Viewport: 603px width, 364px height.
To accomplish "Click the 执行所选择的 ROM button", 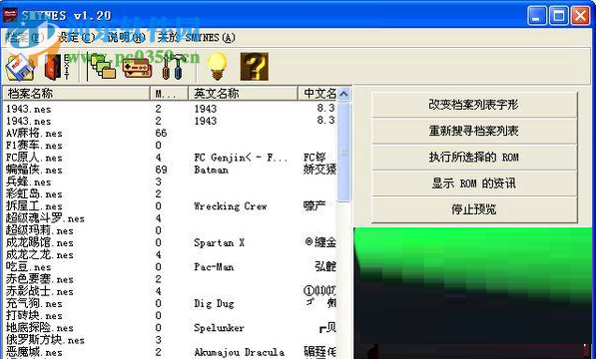I will (474, 157).
